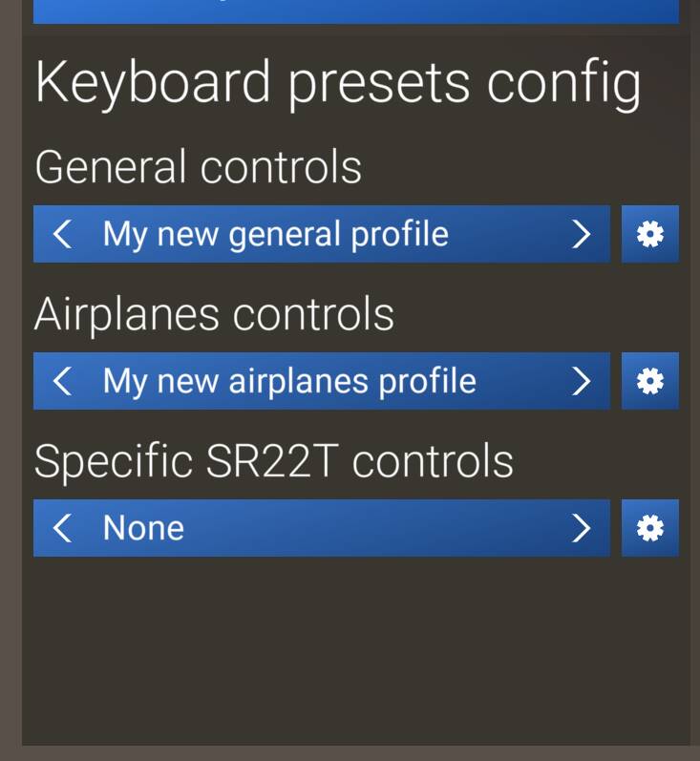The image size is (700, 761).
Task: Click the 'Specific SR22T controls' label
Action: tap(273, 461)
